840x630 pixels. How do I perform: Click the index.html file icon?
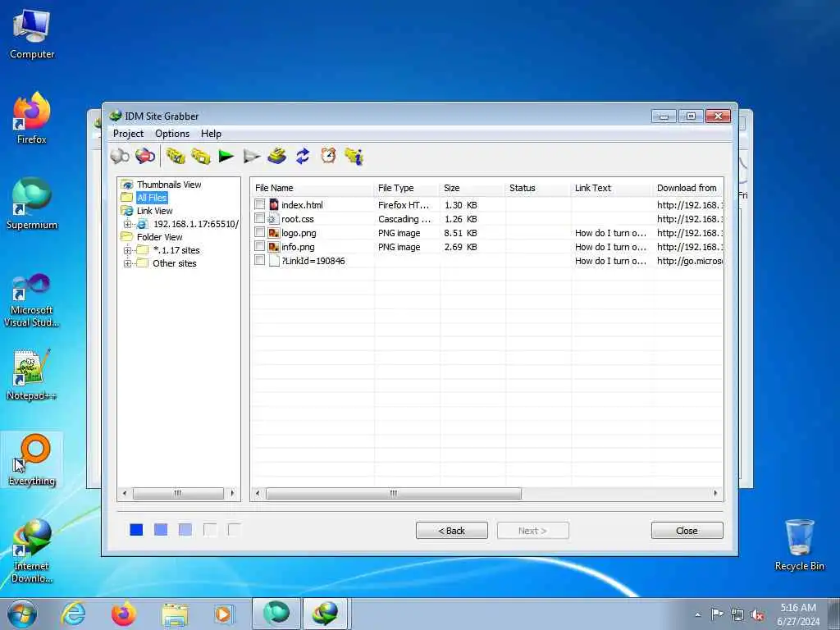click(x=274, y=204)
